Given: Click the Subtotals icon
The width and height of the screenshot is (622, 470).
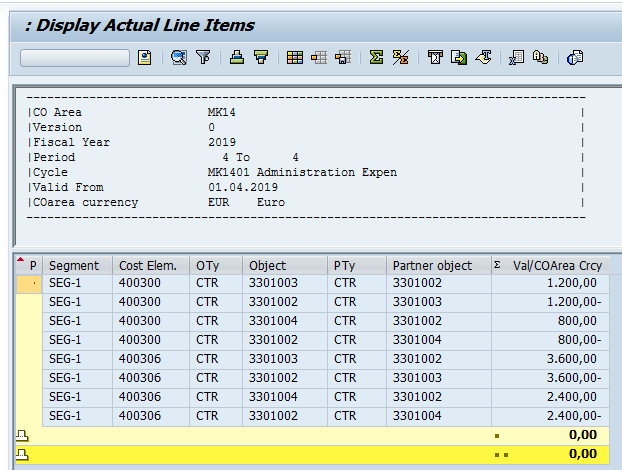Looking at the screenshot, I should pos(401,58).
